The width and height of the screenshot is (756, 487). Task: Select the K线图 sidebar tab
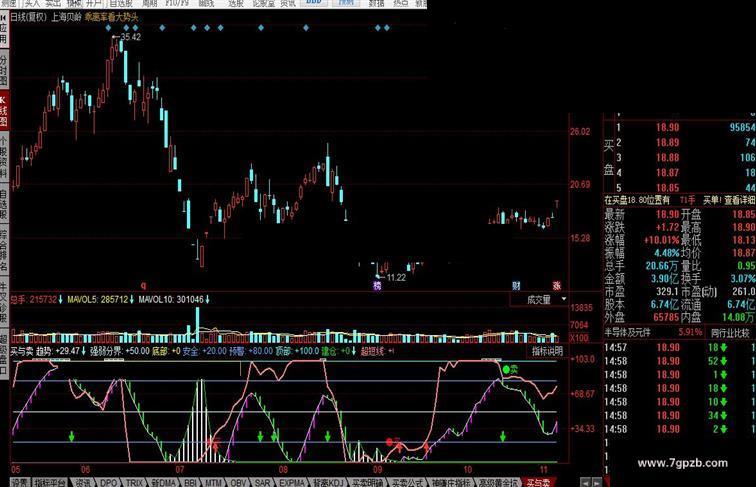[x=3, y=111]
